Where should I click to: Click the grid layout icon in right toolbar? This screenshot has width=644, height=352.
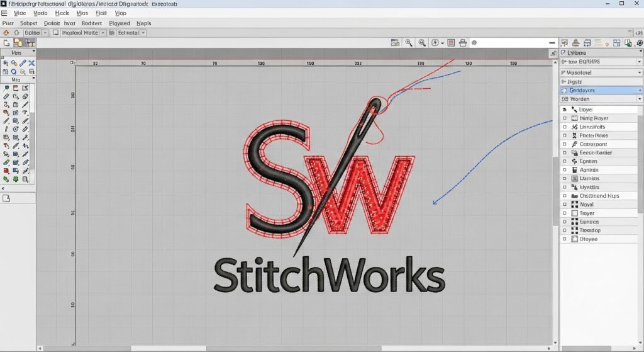(617, 43)
